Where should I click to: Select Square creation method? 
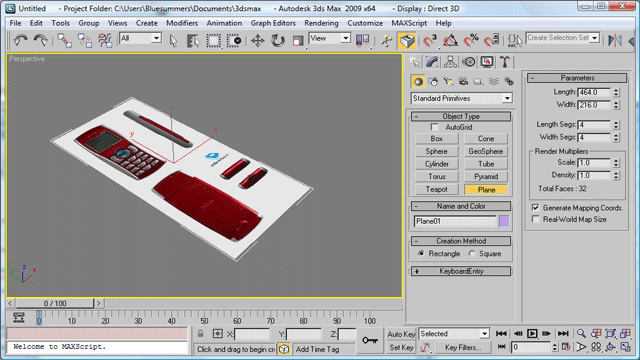click(472, 253)
